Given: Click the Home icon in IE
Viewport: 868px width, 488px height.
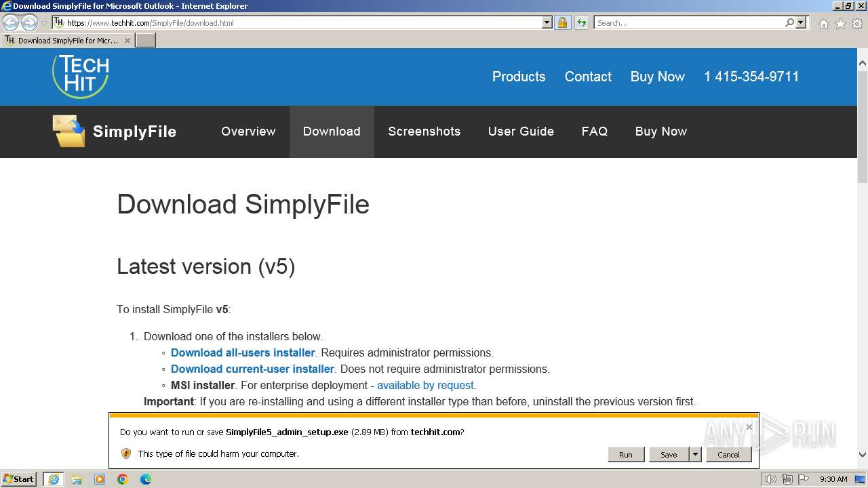Looking at the screenshot, I should coord(823,24).
